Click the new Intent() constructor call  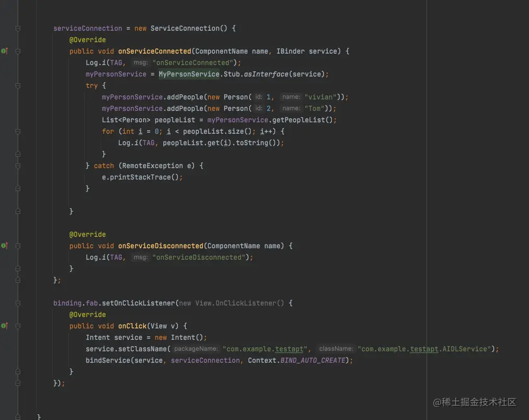(179, 337)
